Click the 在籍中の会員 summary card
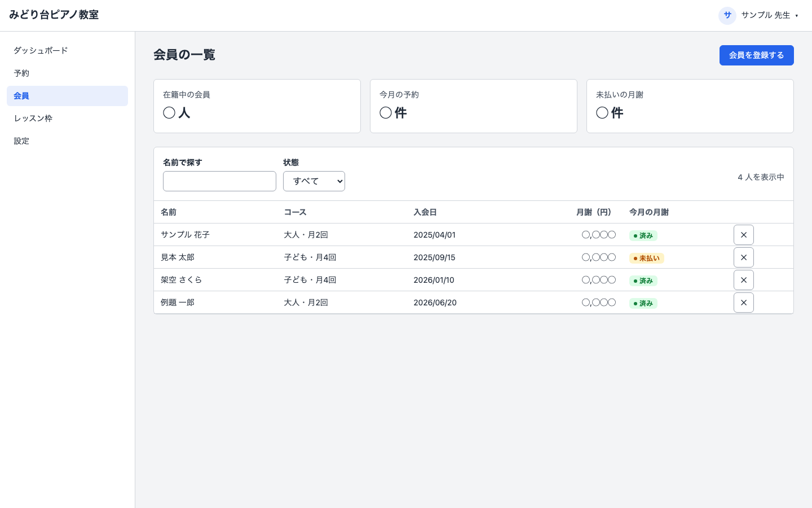Screen dimensions: 812x508 click(x=257, y=106)
